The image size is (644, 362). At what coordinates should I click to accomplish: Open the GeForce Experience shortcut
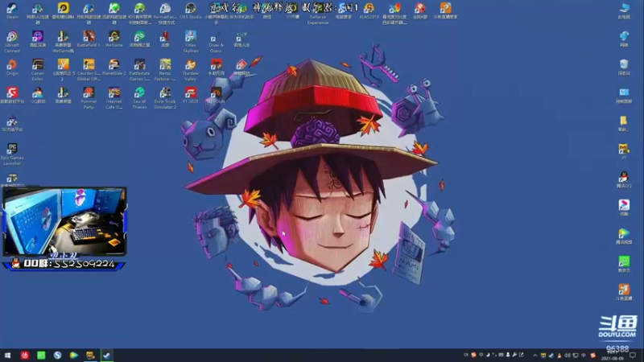click(318, 14)
